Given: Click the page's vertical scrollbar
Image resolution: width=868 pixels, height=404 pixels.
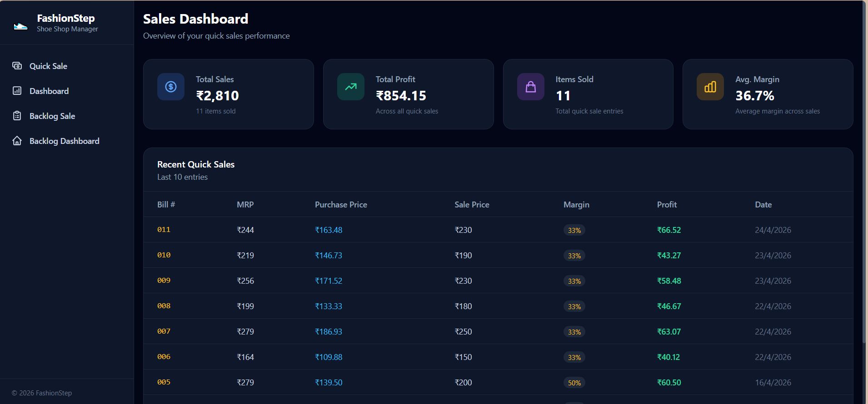Looking at the screenshot, I should (x=864, y=172).
